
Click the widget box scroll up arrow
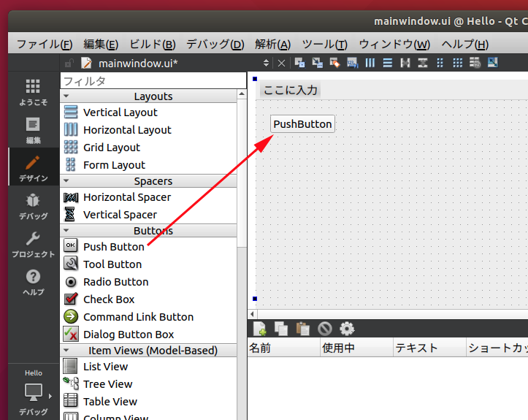click(x=242, y=94)
